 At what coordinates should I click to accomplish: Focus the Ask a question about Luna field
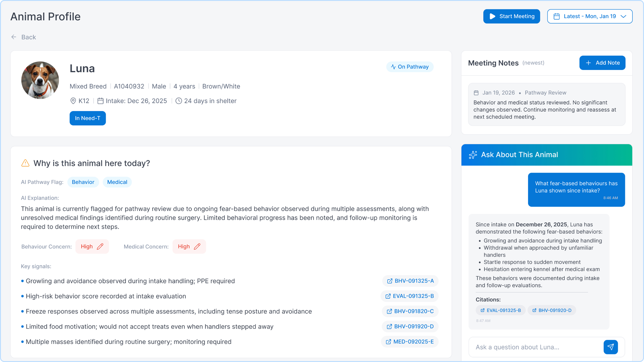535,347
